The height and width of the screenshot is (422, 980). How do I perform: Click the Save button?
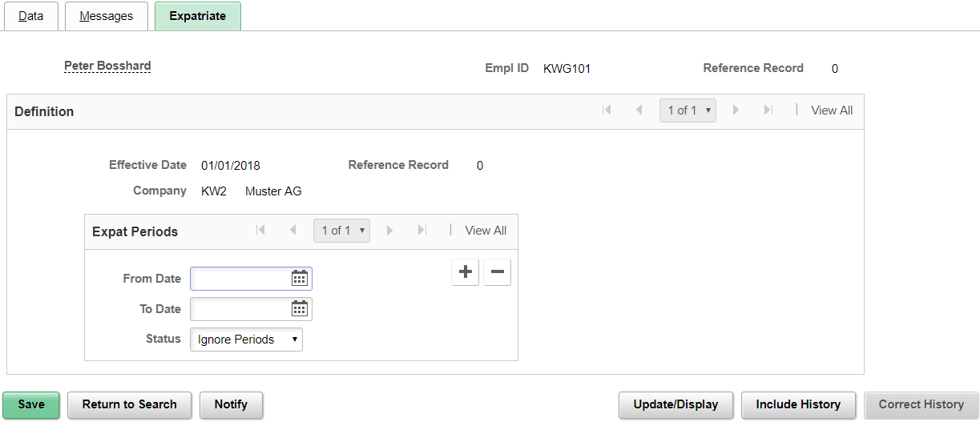[x=31, y=404]
